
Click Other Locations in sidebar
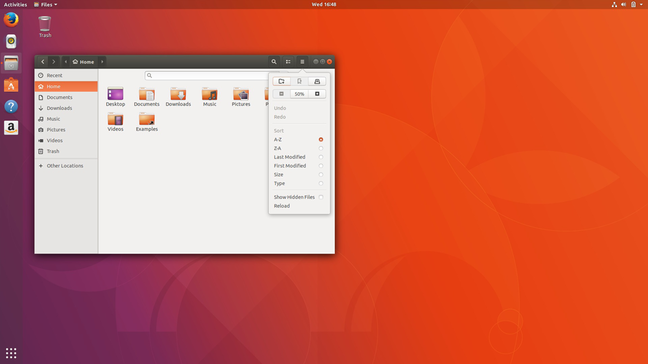pos(66,166)
